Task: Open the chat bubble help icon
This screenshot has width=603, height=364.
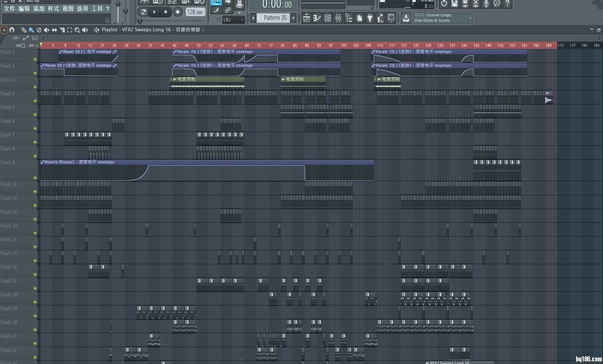Action: coord(497,4)
